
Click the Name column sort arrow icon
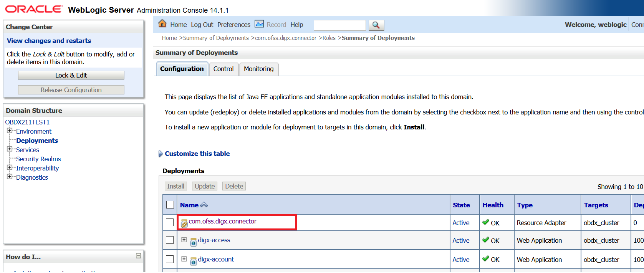click(204, 205)
